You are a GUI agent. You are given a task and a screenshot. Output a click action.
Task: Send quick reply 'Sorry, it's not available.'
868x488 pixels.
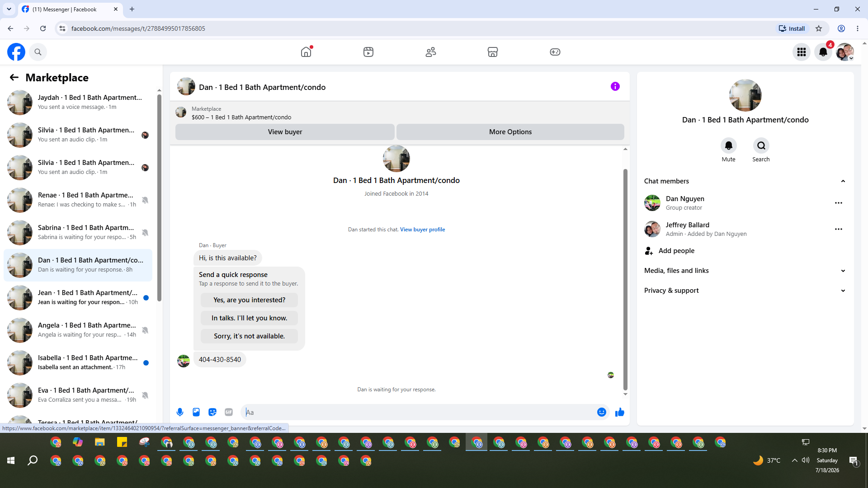[x=249, y=336]
